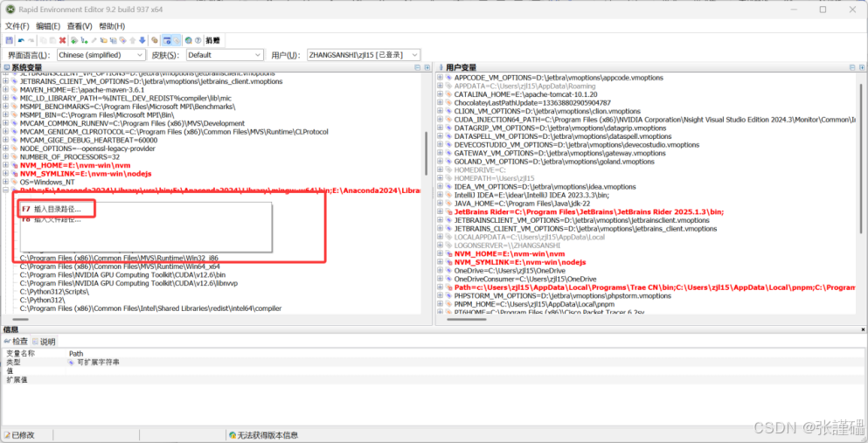Image resolution: width=868 pixels, height=443 pixels.
Task: Expand all in 用户变量 panel header
Action: tap(861, 67)
